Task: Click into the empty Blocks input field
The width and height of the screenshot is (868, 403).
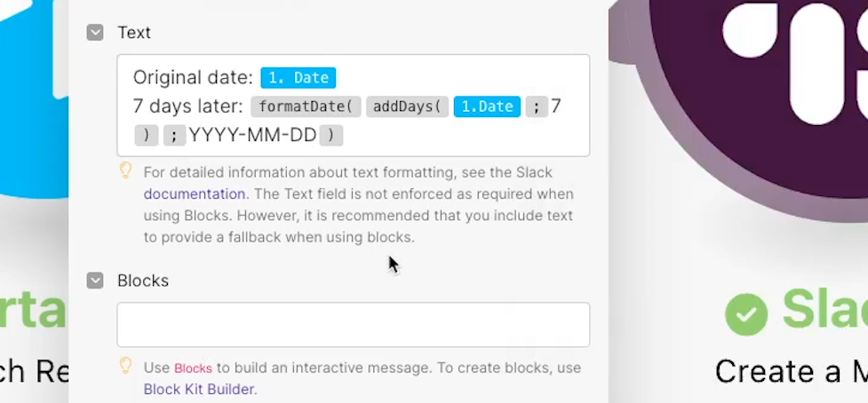Action: [353, 325]
